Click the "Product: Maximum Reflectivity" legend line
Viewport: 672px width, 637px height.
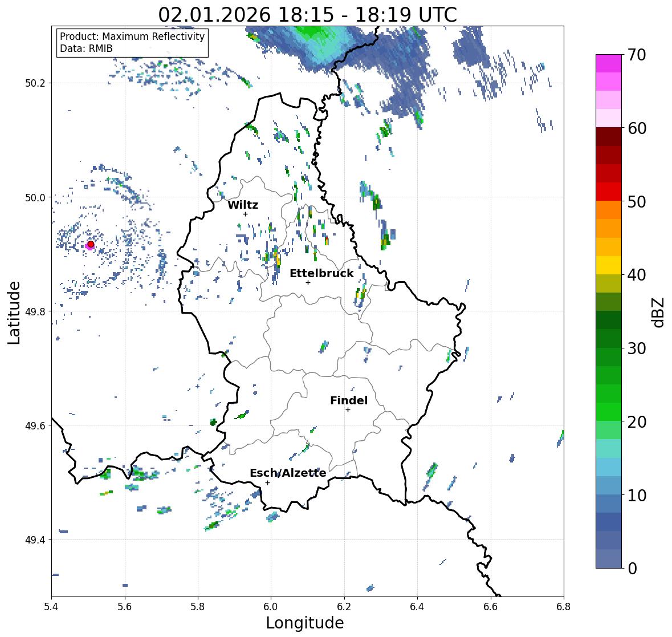(x=132, y=36)
